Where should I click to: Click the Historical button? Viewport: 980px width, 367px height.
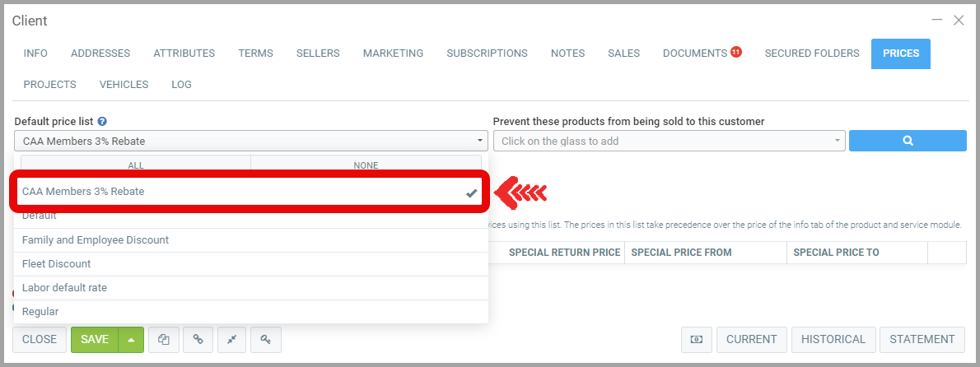point(833,339)
